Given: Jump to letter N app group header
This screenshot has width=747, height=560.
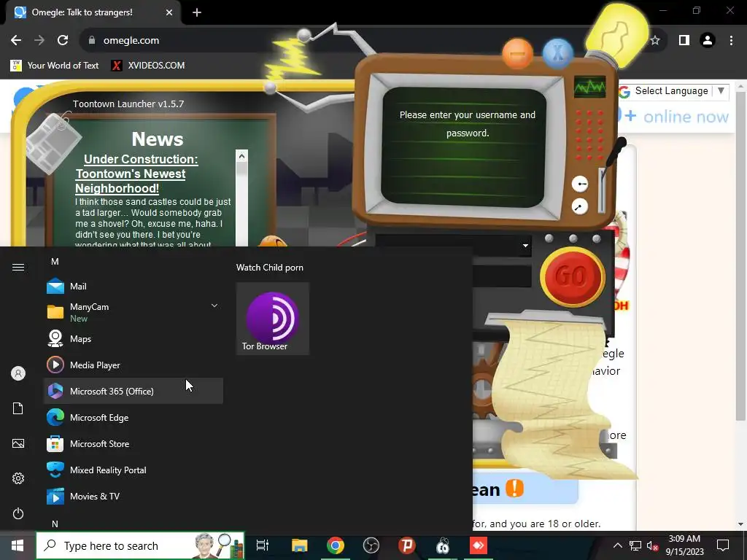Looking at the screenshot, I should (55, 524).
